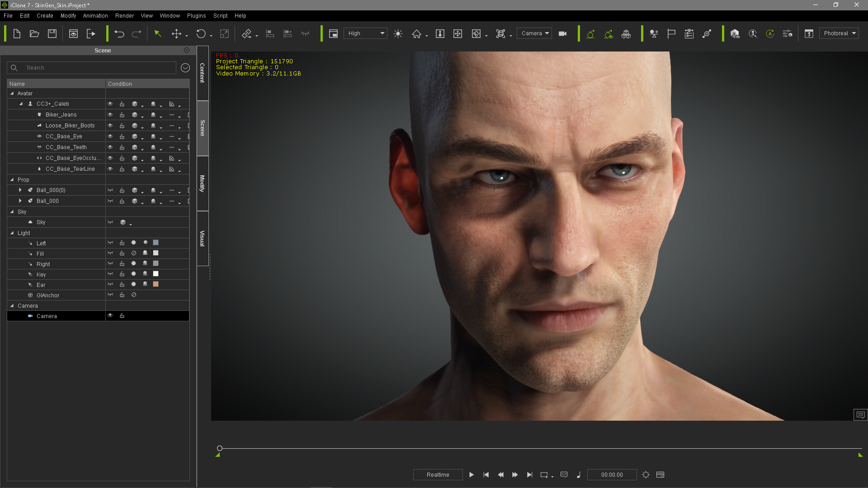The width and height of the screenshot is (868, 488).
Task: Toggle lock on the Key light
Action: pos(122,274)
